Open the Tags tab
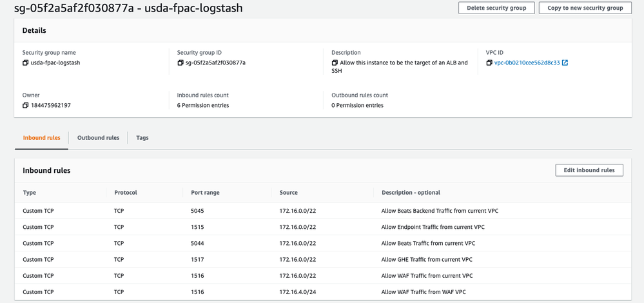 [142, 137]
